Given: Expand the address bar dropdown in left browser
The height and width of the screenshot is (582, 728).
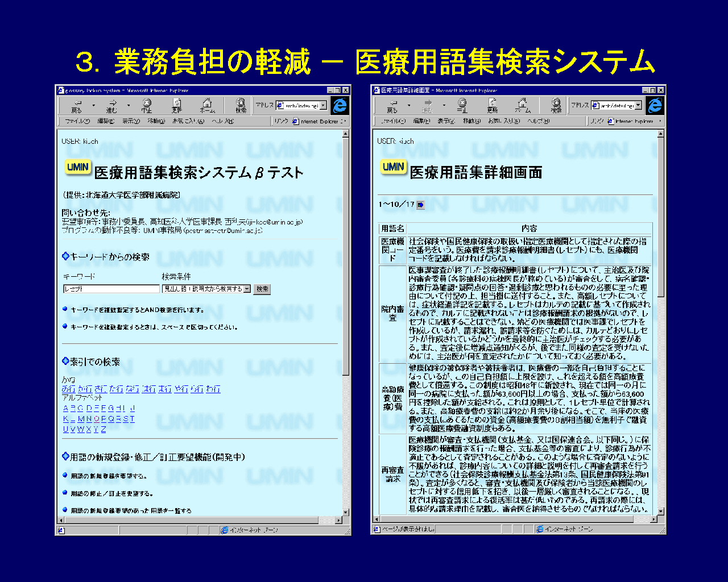Looking at the screenshot, I should coord(323,106).
